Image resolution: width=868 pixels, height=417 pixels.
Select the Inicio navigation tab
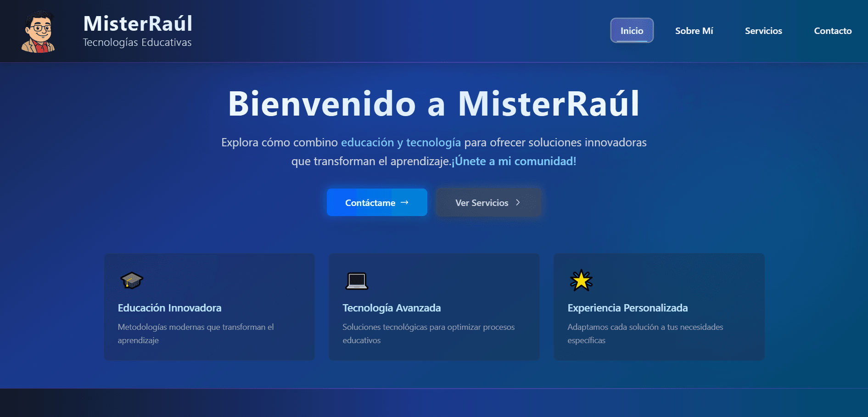click(x=632, y=31)
